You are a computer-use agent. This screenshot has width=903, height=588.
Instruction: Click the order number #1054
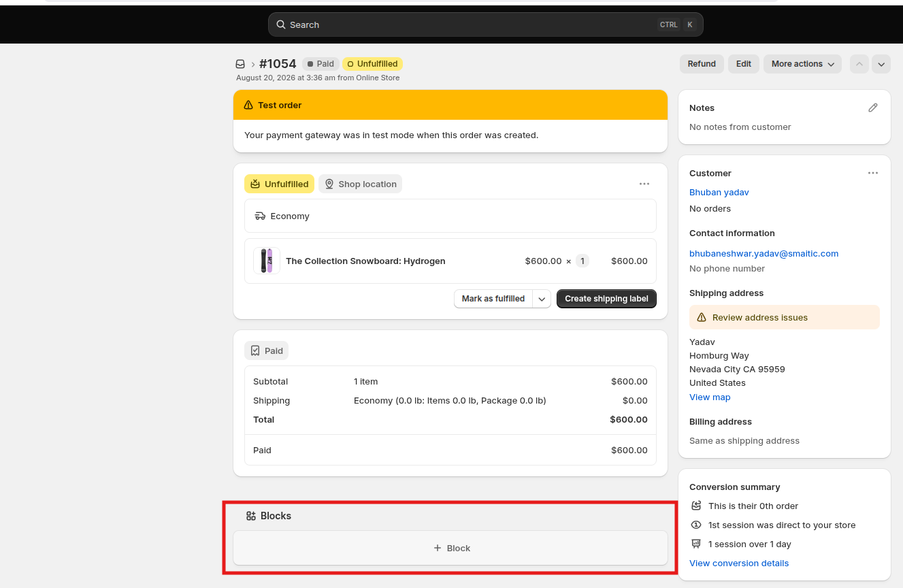(x=278, y=64)
